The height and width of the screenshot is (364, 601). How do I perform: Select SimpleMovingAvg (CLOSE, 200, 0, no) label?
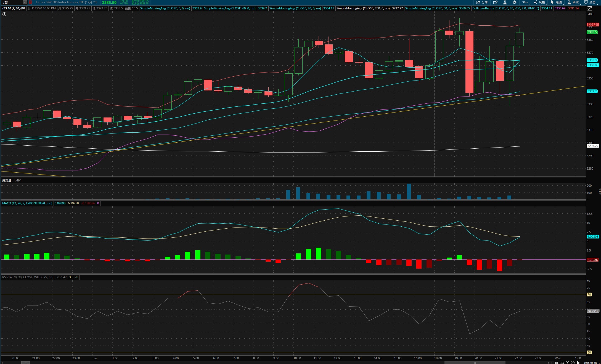click(363, 8)
